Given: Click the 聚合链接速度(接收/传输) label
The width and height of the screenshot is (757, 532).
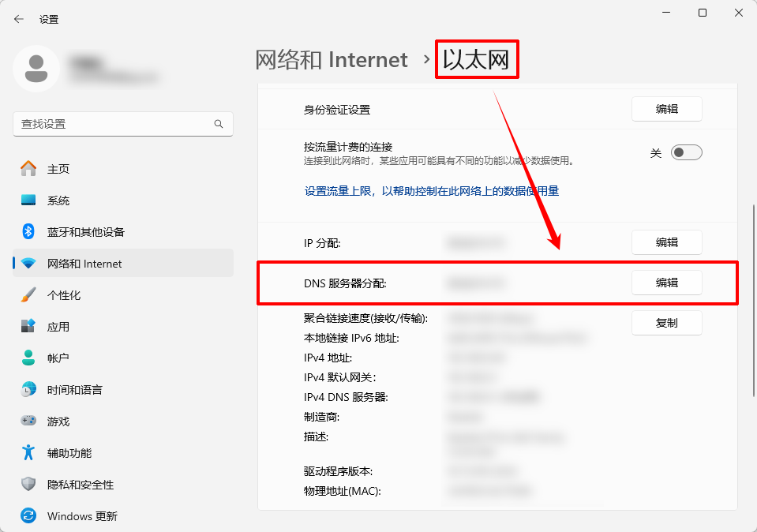Looking at the screenshot, I should [366, 318].
